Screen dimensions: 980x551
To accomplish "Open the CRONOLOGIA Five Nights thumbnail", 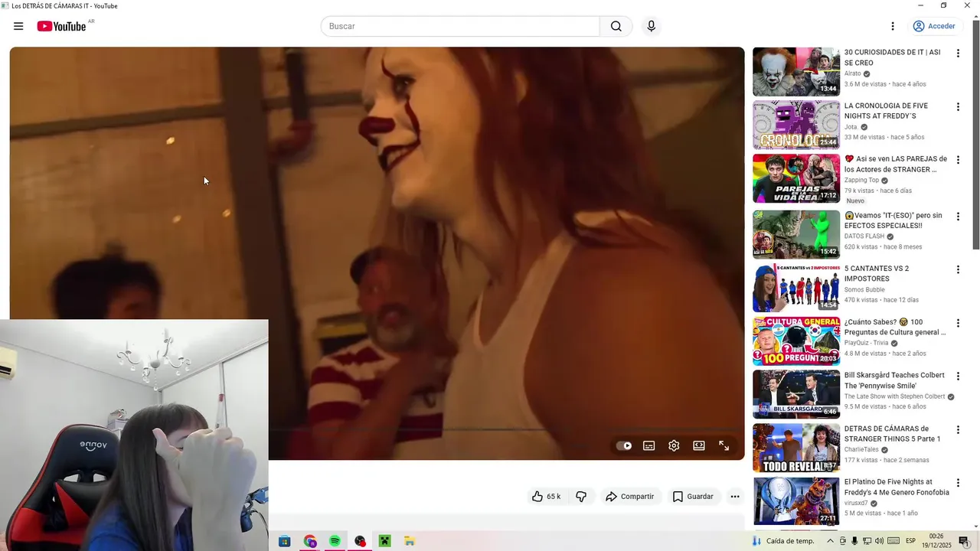I will click(x=796, y=126).
